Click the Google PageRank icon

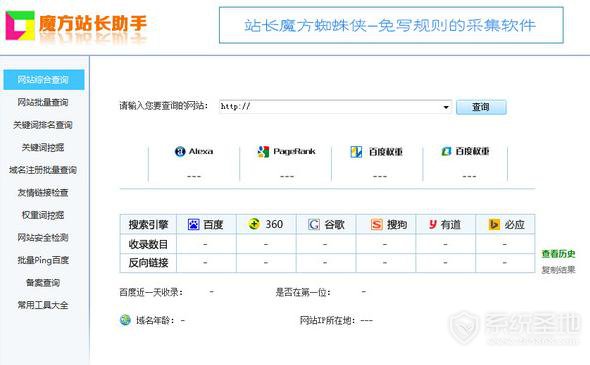263,152
